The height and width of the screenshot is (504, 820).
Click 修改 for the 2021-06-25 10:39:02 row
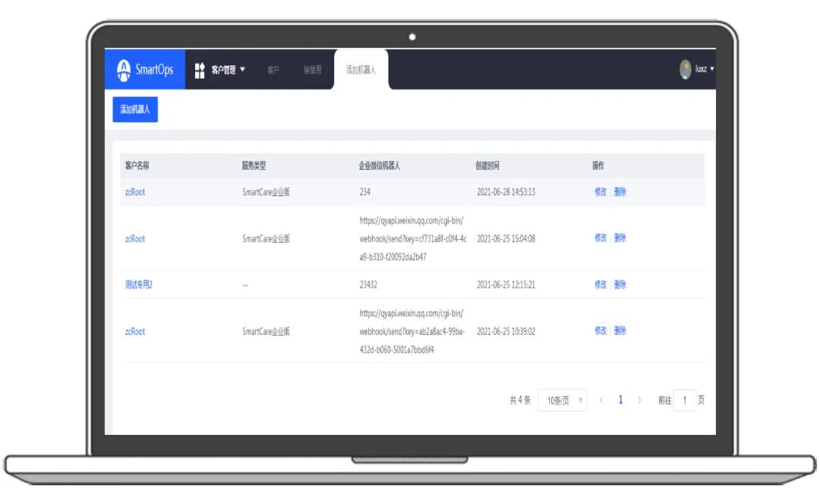click(x=601, y=330)
